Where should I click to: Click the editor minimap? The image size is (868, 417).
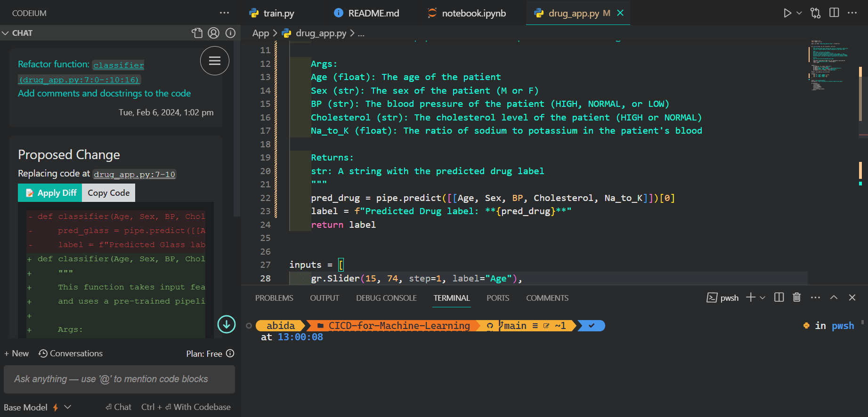(x=831, y=65)
